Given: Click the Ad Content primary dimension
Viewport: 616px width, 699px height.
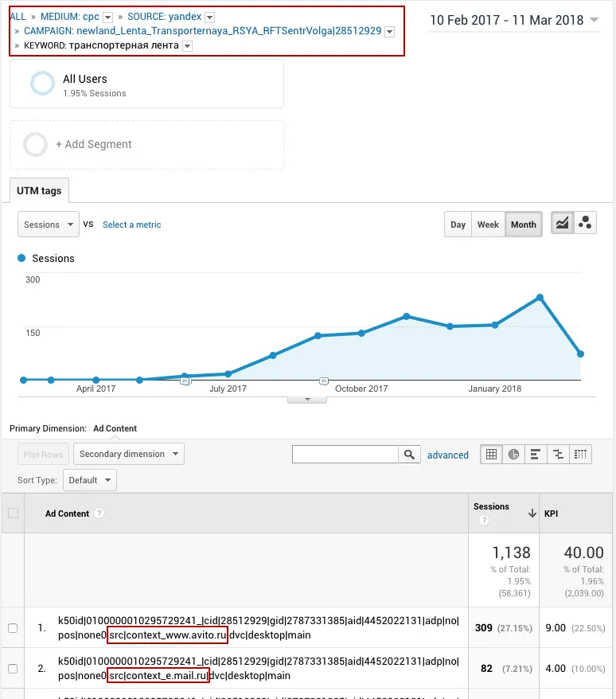Looking at the screenshot, I should [115, 428].
